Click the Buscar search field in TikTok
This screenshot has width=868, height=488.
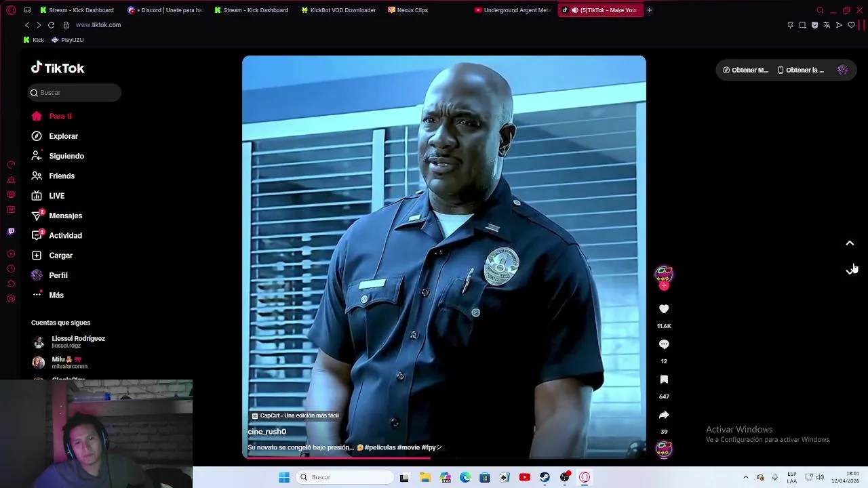point(75,92)
